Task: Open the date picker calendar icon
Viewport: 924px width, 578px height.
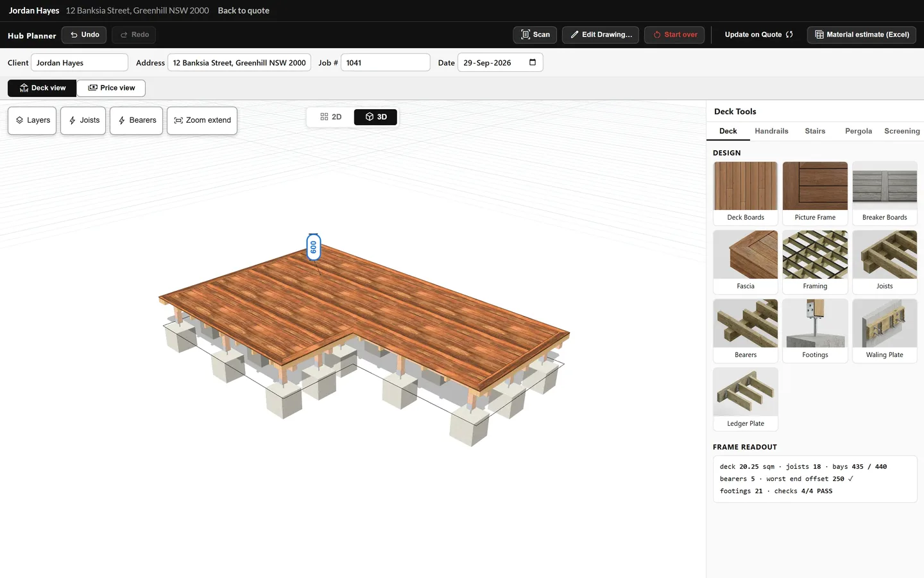Action: (x=533, y=62)
